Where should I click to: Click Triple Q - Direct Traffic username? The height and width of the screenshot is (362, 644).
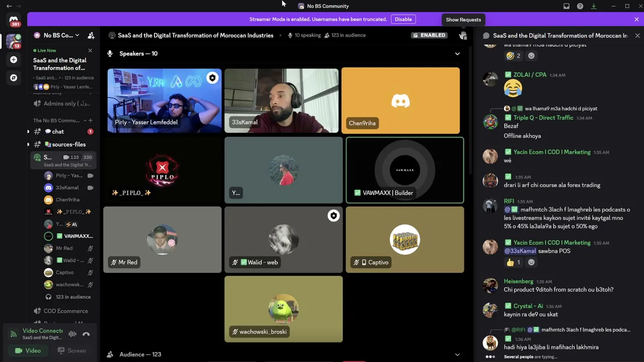(543, 118)
